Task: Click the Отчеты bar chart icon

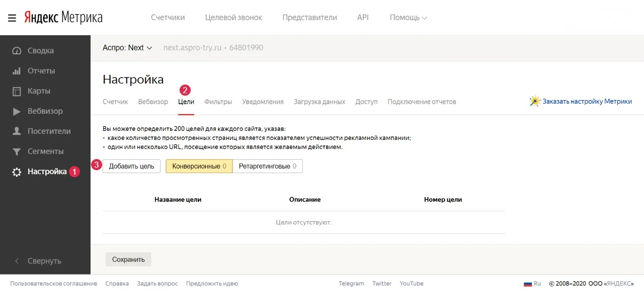Action: tap(17, 71)
